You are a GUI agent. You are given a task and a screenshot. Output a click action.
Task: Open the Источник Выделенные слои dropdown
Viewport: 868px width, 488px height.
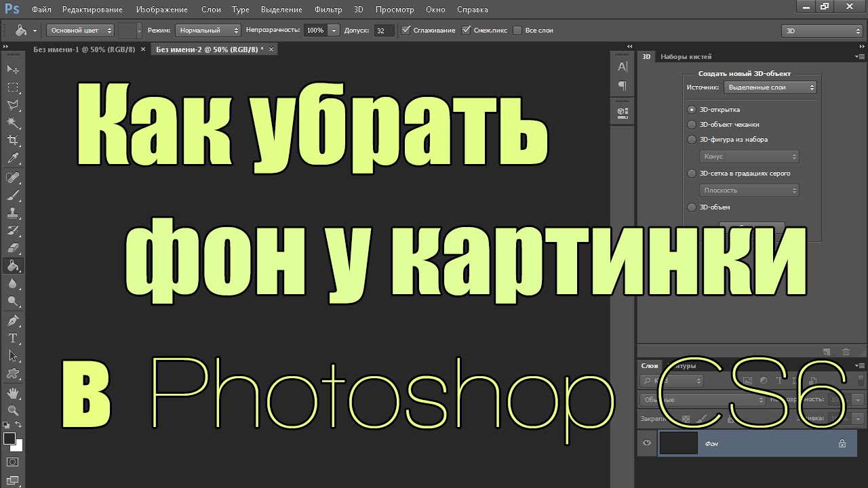pyautogui.click(x=770, y=87)
